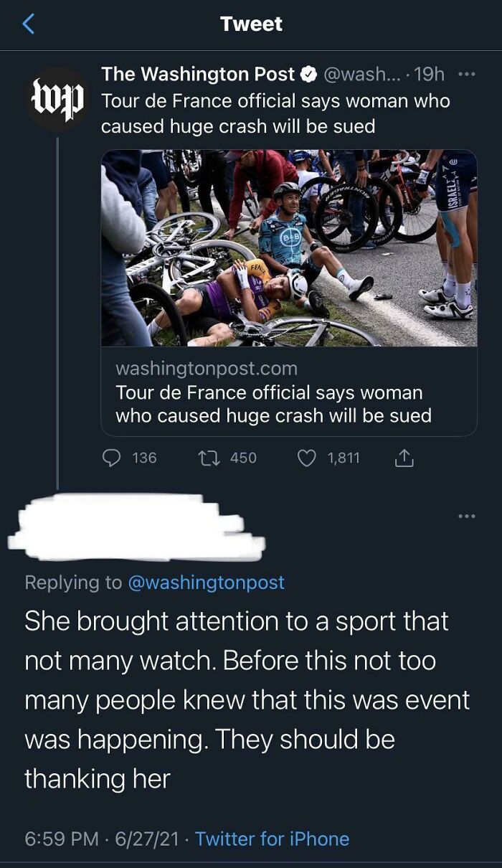The width and height of the screenshot is (502, 868).
Task: Open the washingtonpost.com article card
Action: tap(287, 392)
